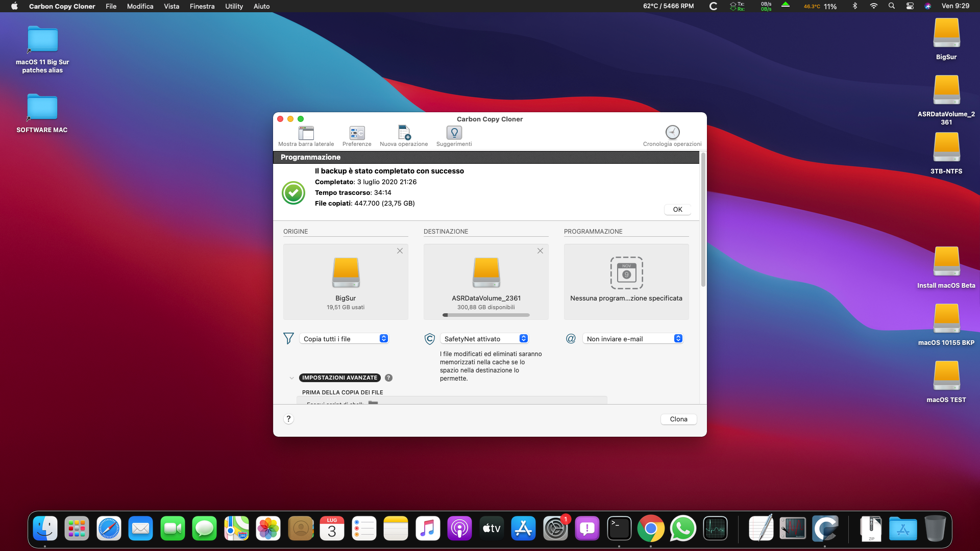Click the Nuova operazione icon

[x=404, y=133]
